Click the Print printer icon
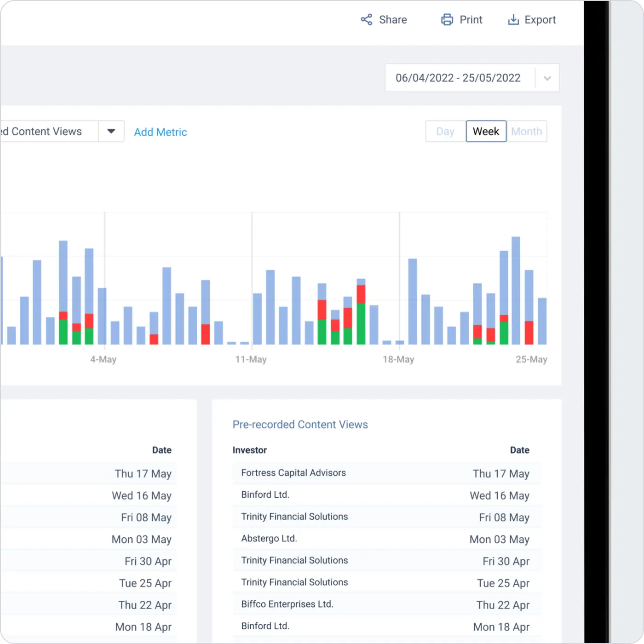The image size is (644, 644). (447, 20)
